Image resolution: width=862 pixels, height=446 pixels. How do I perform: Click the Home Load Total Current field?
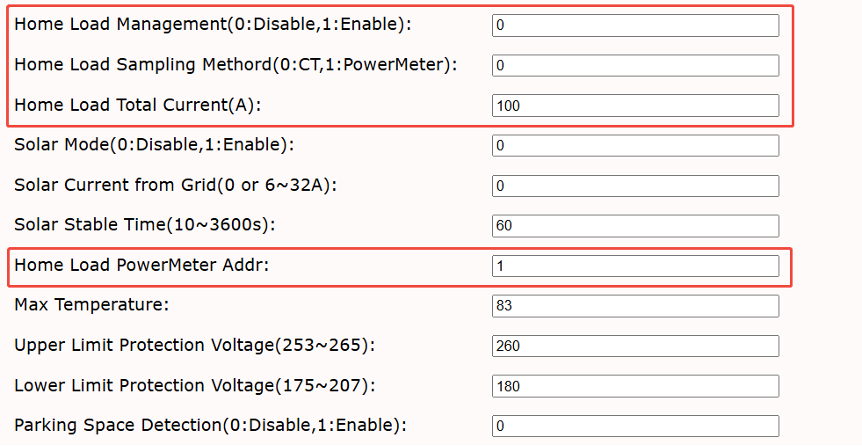(636, 106)
